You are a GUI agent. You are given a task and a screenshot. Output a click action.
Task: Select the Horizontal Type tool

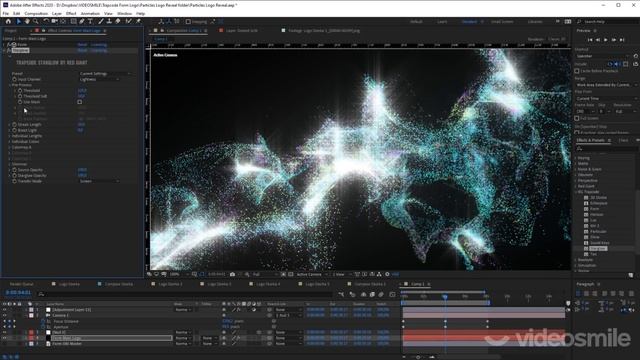click(x=90, y=21)
